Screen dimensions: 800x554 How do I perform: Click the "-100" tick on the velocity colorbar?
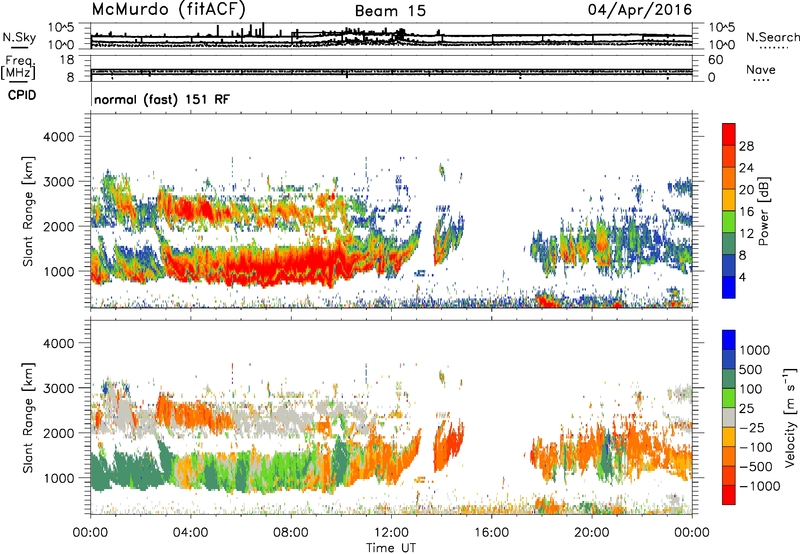756,447
